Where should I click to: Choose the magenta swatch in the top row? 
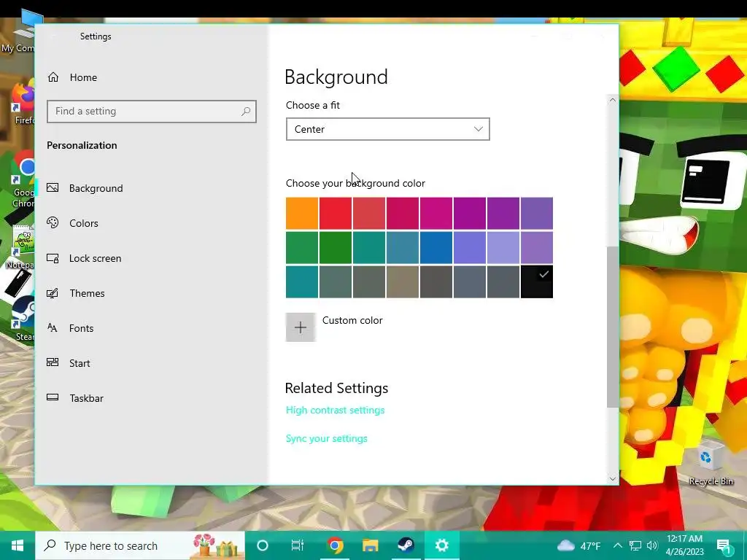click(436, 214)
